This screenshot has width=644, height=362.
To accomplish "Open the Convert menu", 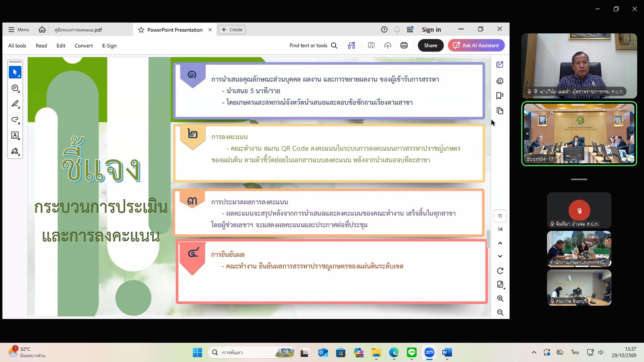I will (84, 46).
